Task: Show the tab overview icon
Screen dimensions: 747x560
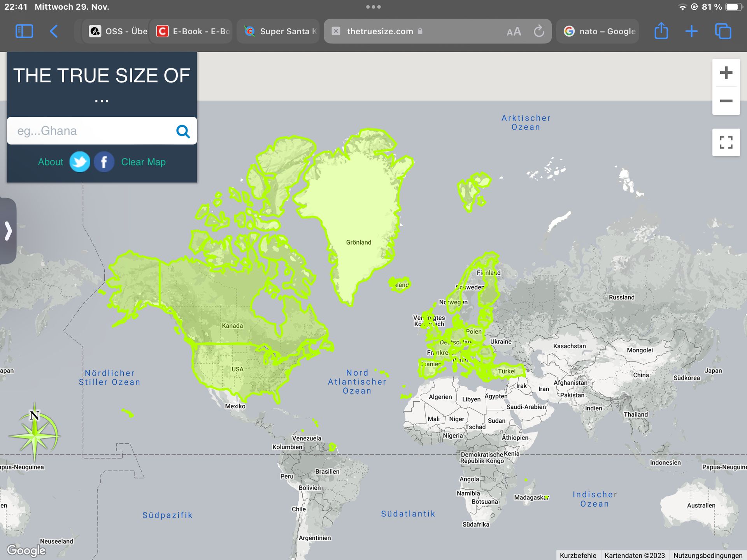Action: point(723,31)
